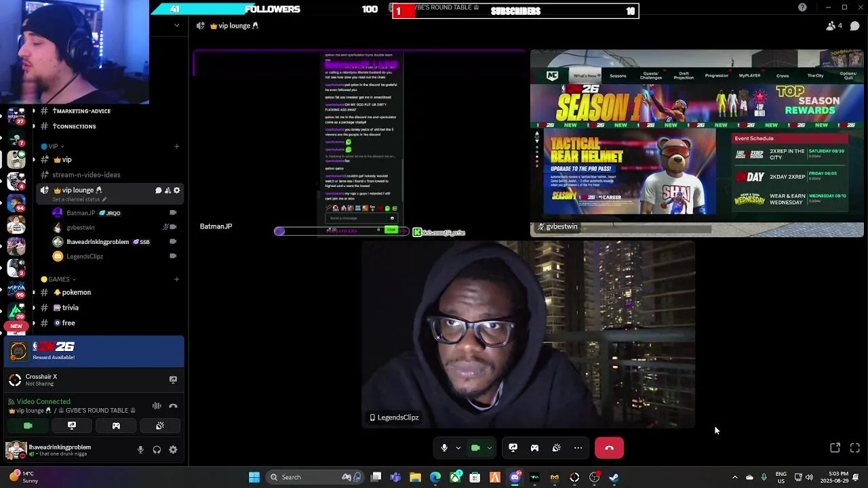This screenshot has height=488, width=868.
Task: Focus on BatmanJP stream tile
Action: (x=360, y=143)
